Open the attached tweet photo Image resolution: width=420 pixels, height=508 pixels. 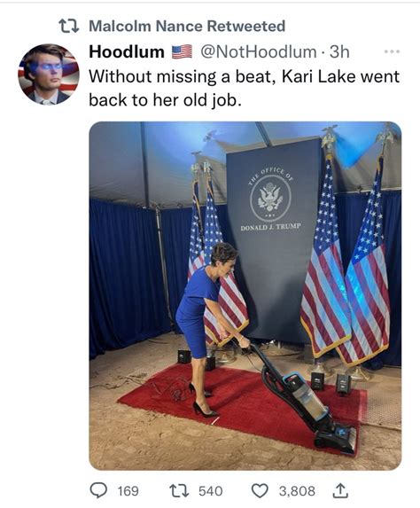coord(245,296)
